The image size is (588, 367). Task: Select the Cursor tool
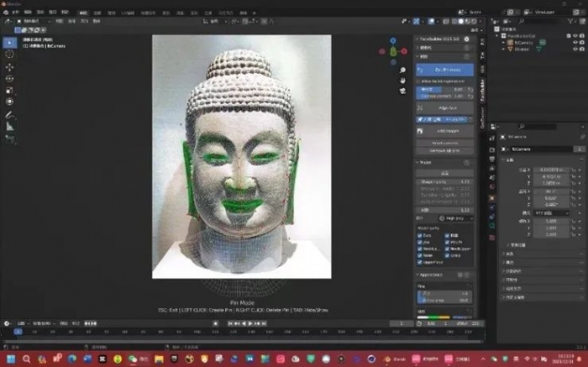10,54
